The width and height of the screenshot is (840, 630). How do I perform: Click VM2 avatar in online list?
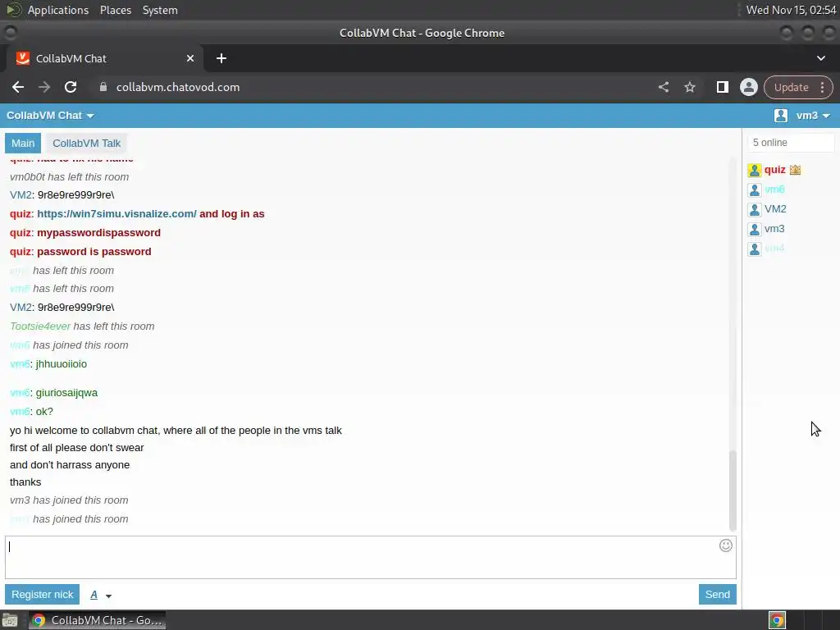pos(755,209)
